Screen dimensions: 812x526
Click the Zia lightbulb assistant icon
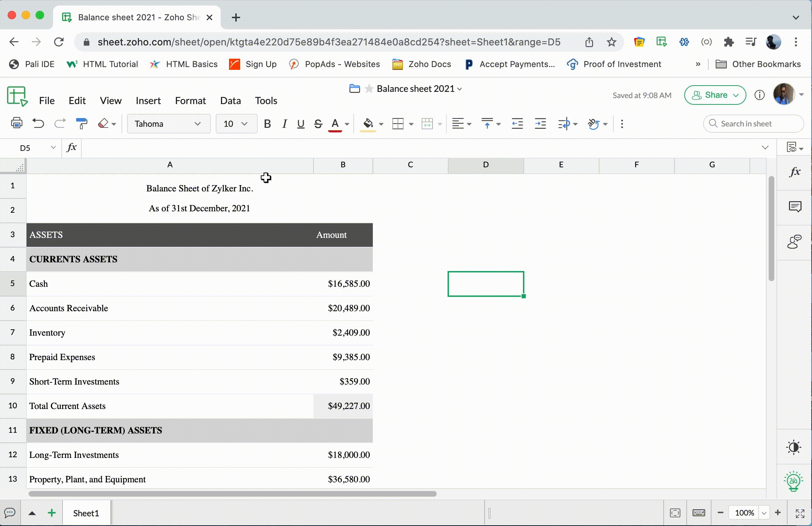click(793, 481)
